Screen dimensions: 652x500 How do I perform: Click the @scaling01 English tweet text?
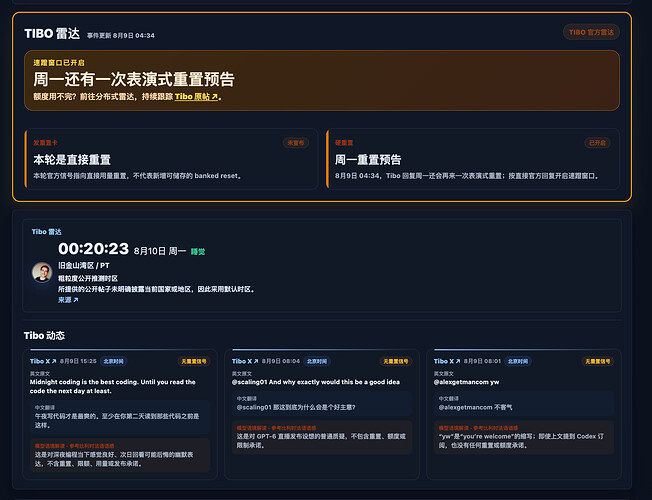coord(316,382)
